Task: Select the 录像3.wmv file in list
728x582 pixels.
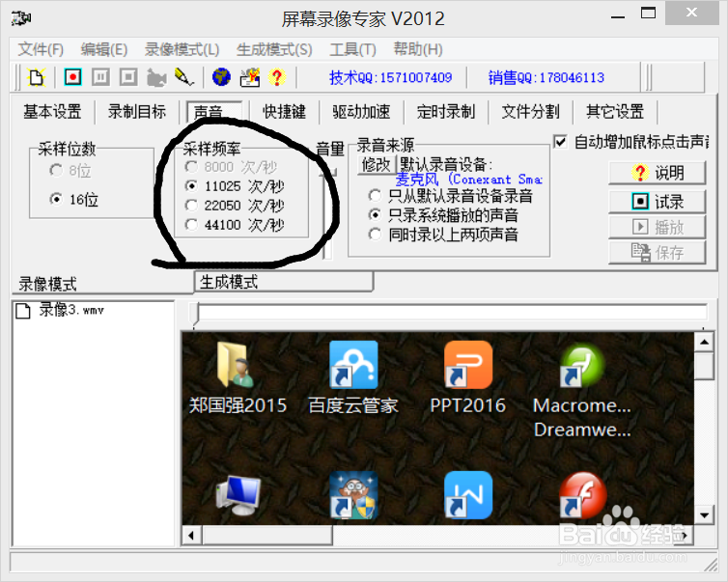Action: click(60, 310)
